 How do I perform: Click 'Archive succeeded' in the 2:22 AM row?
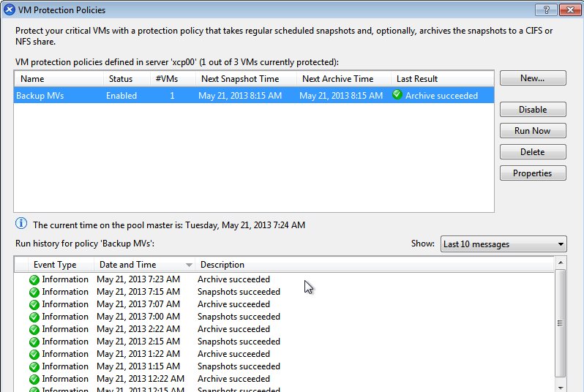[233, 329]
